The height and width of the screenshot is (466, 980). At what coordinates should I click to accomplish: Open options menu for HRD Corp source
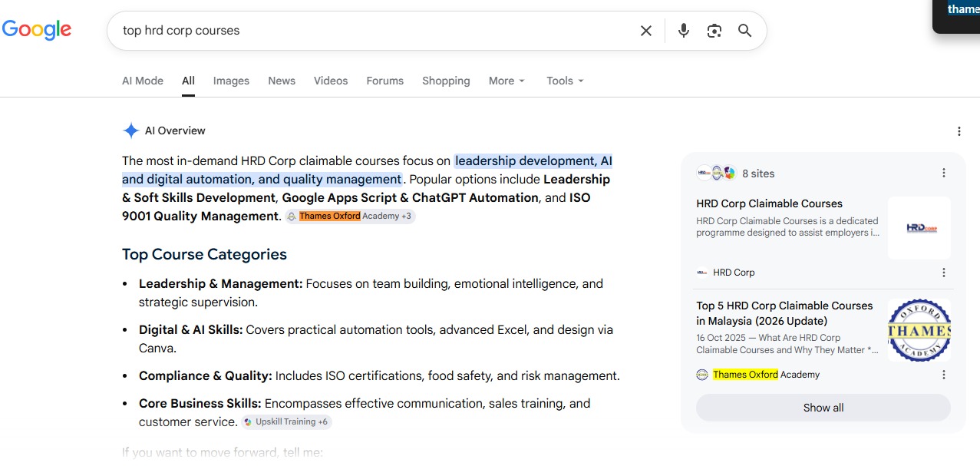(x=944, y=273)
